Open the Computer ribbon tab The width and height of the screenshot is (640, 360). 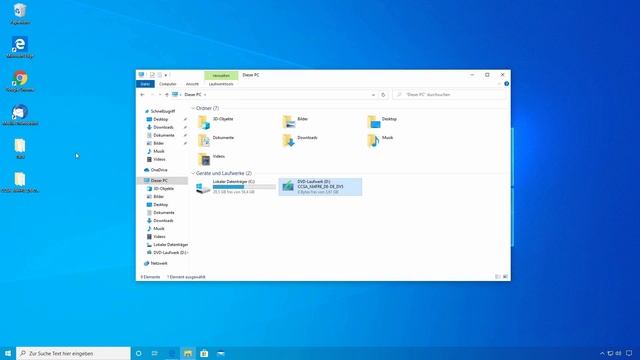167,84
